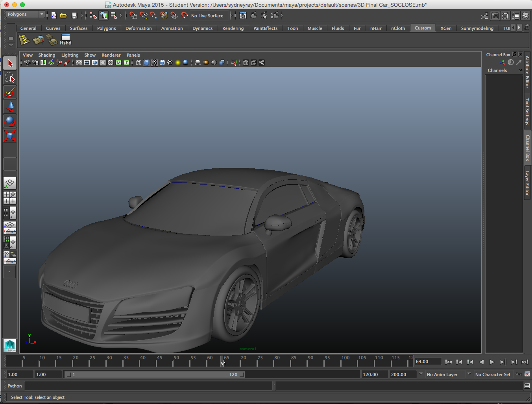Open animation preferences icon
This screenshot has height=404, width=532.
(527, 374)
